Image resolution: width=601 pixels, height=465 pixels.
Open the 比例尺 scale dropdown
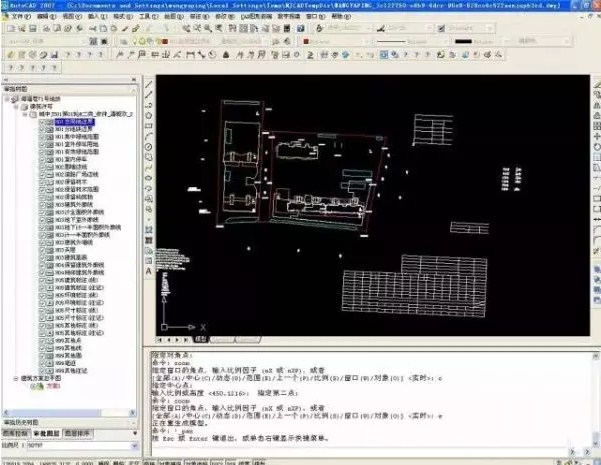135,446
